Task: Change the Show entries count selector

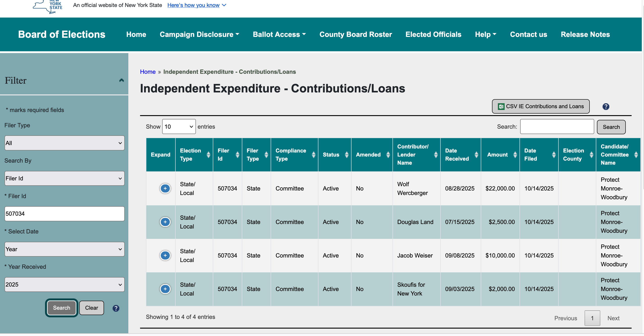Action: tap(179, 127)
